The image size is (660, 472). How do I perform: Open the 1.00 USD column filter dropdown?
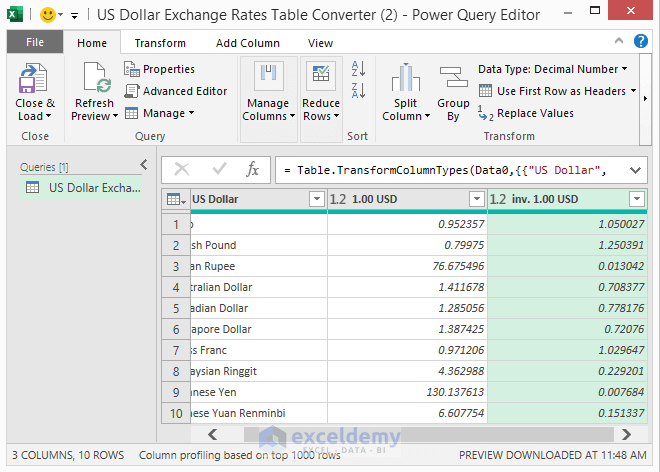tap(476, 199)
